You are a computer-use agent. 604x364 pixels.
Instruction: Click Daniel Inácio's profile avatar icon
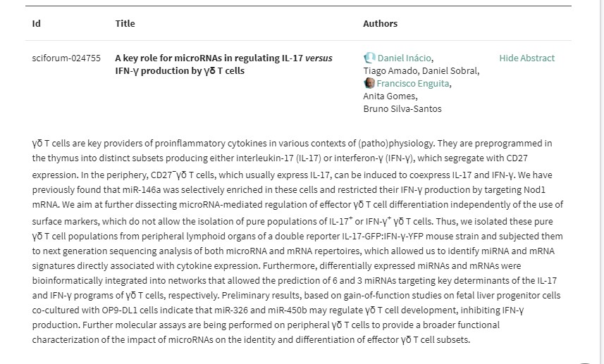369,58
